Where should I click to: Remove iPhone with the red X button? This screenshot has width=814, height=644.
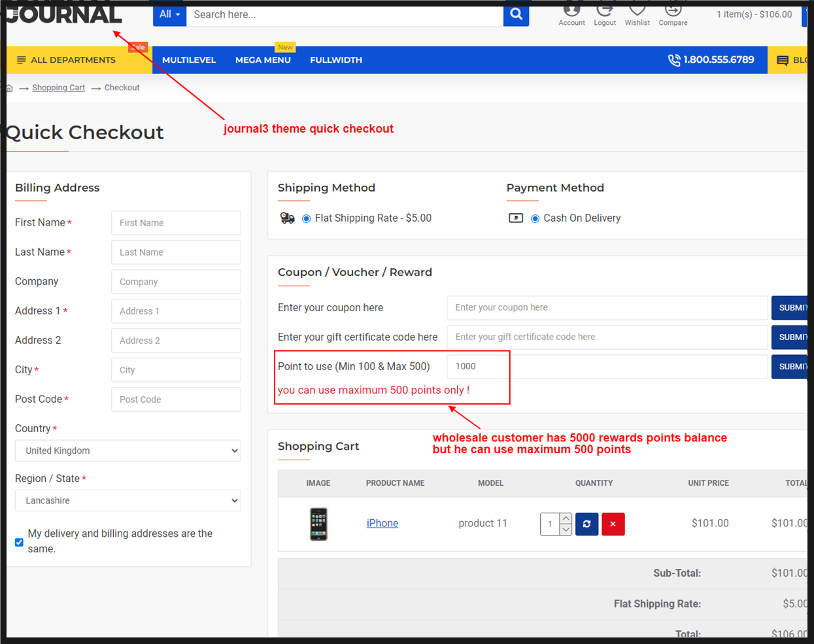click(x=613, y=524)
